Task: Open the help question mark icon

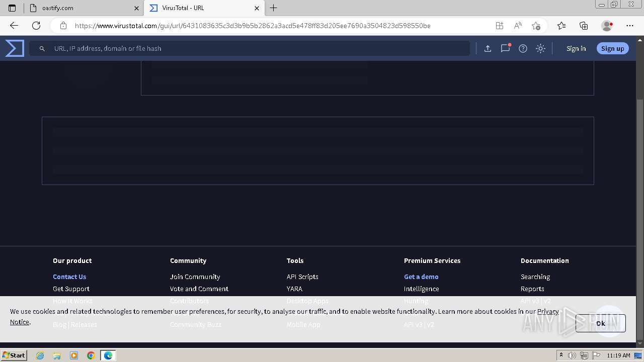Action: click(x=523, y=49)
